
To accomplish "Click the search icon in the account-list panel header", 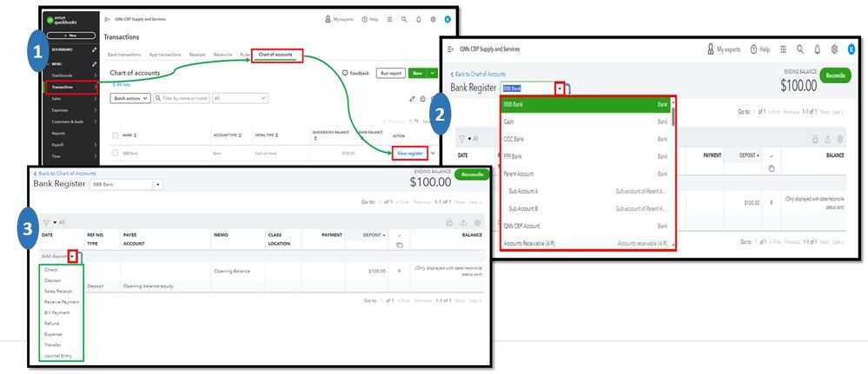I will 800,49.
